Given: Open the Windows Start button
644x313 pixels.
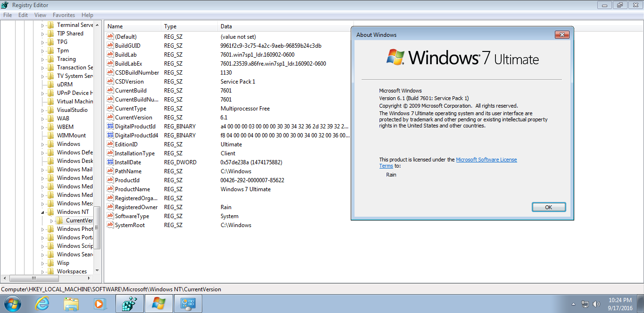Looking at the screenshot, I should tap(12, 304).
